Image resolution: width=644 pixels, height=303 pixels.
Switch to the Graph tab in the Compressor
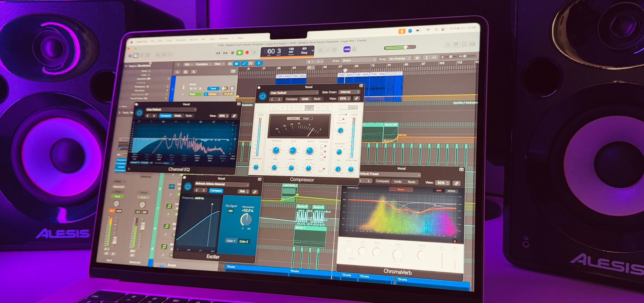pos(306,118)
